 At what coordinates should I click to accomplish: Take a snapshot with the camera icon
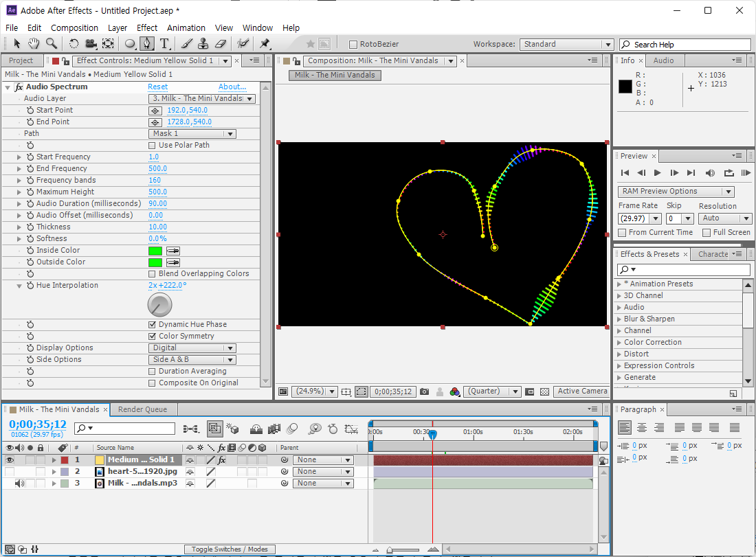424,391
